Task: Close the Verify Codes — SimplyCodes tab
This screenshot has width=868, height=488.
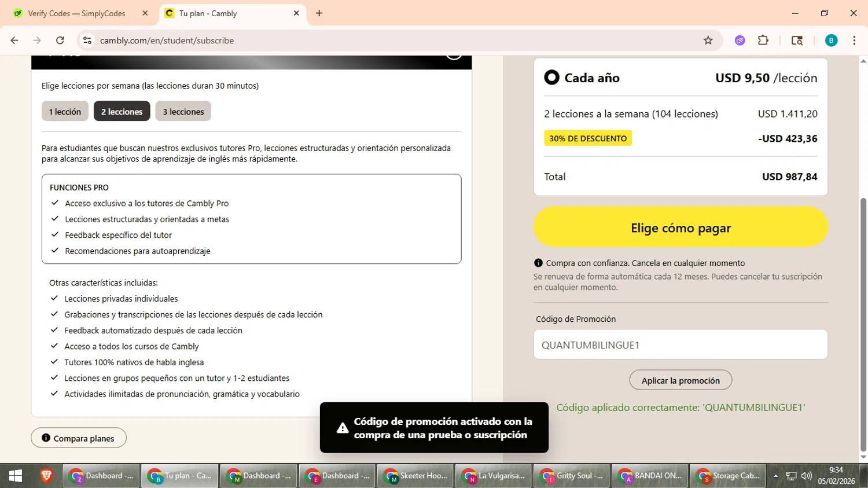Action: coord(145,13)
